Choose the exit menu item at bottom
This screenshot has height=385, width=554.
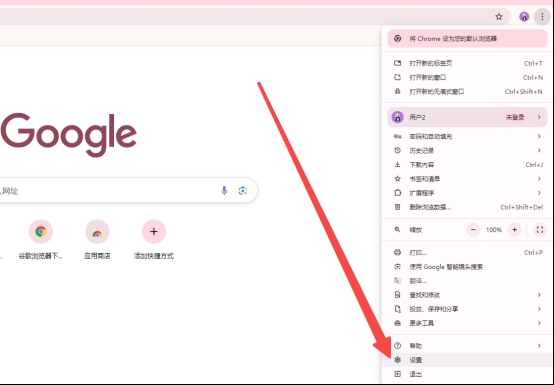point(467,374)
